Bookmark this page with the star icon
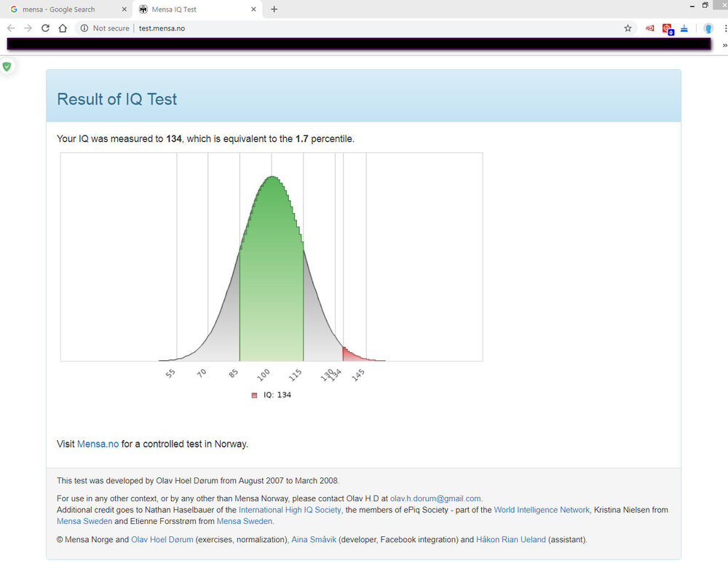Screen dimensions: 728x585 coord(628,28)
